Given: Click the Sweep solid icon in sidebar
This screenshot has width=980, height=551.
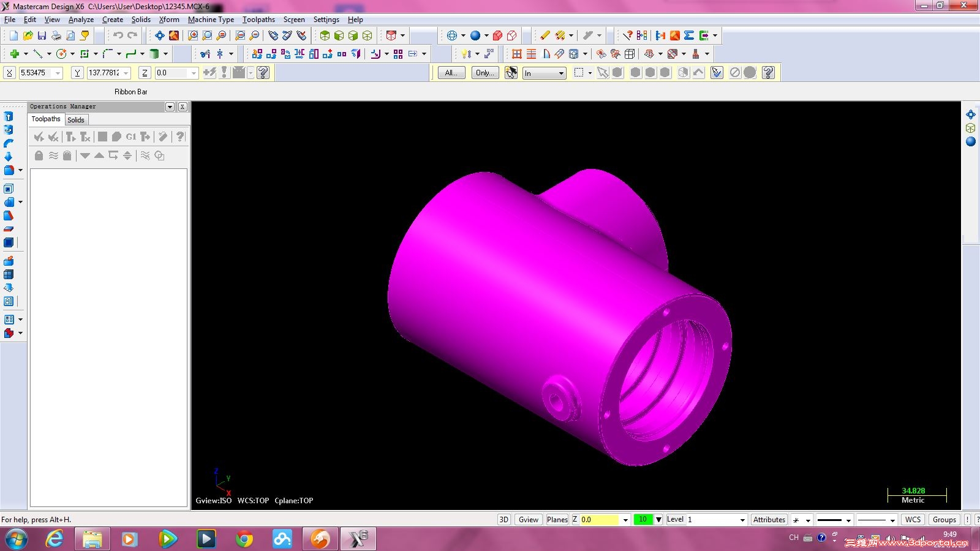Looking at the screenshot, I should click(x=9, y=143).
